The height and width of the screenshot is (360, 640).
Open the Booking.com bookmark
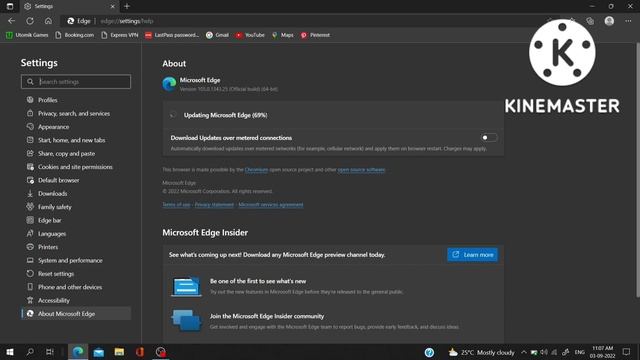coord(74,35)
